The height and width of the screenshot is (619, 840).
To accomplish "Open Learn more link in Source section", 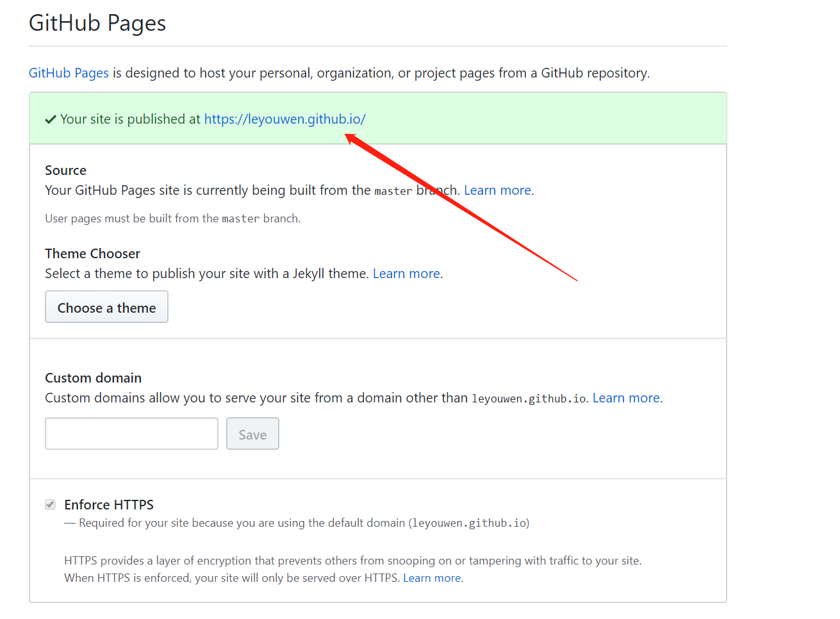I will point(497,190).
